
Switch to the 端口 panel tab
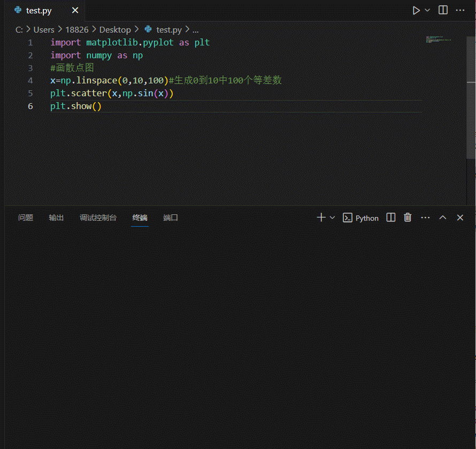[x=170, y=218]
